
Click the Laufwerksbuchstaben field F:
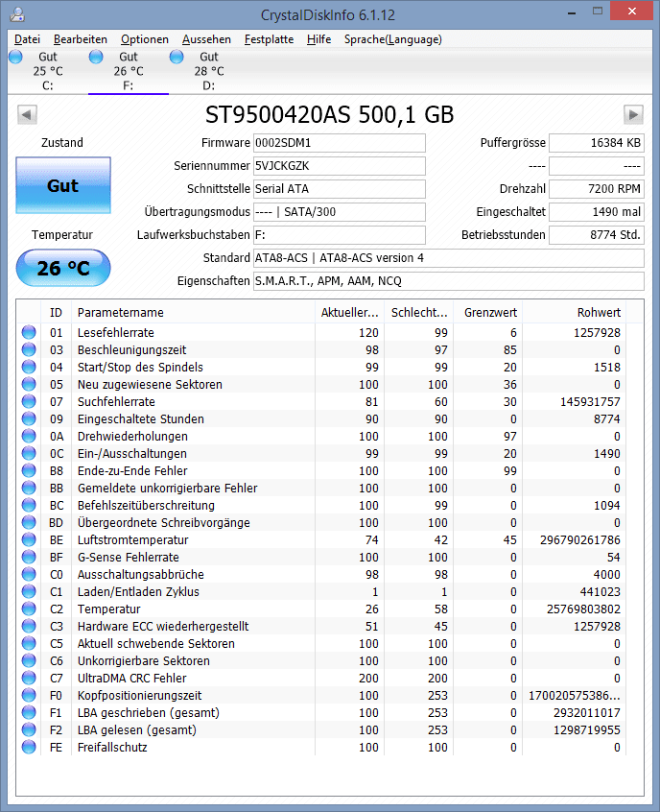click(339, 234)
